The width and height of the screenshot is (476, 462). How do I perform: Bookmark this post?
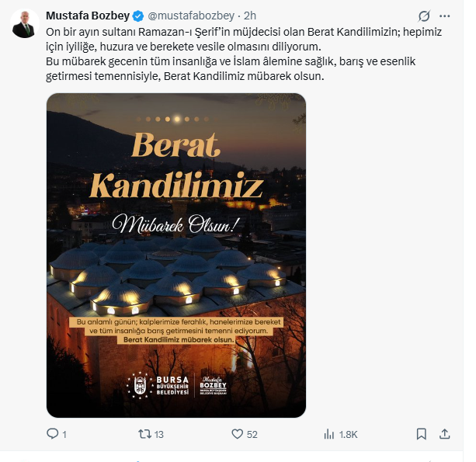[421, 434]
